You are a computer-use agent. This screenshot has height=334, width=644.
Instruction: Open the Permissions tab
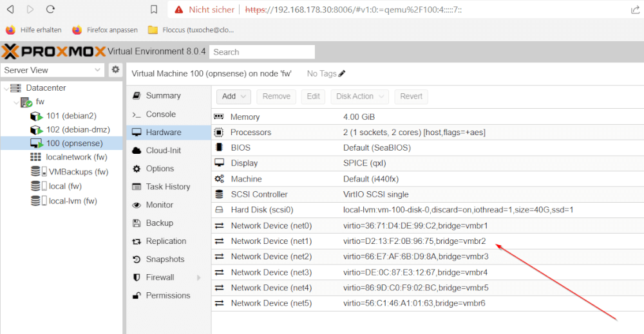pyautogui.click(x=168, y=295)
